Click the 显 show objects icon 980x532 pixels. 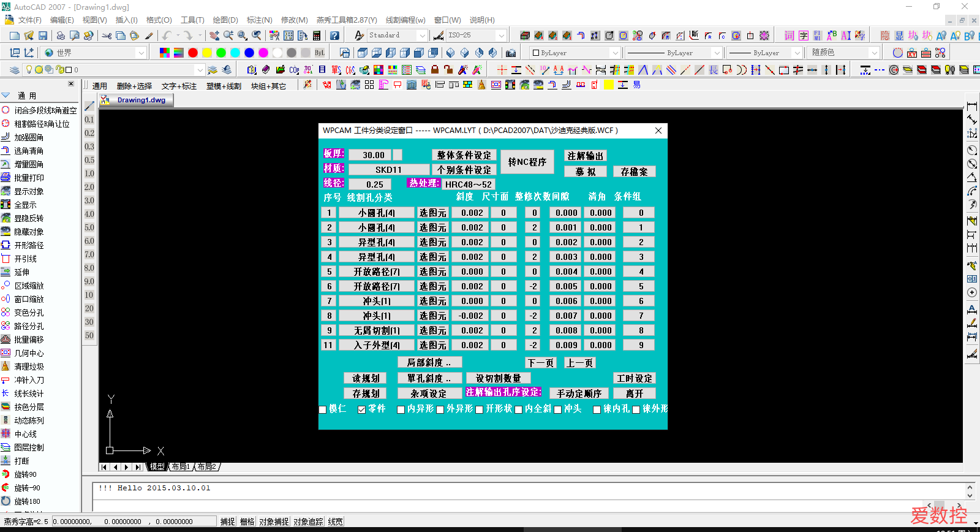pos(899,36)
